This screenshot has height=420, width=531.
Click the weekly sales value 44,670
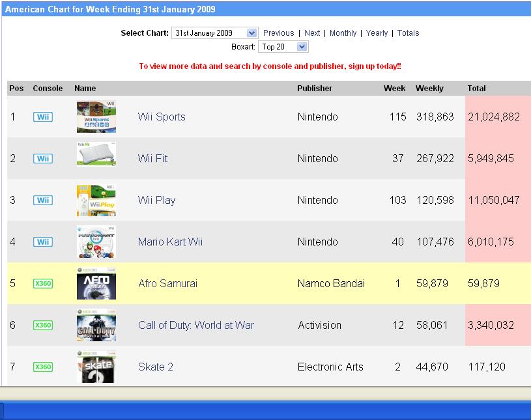pos(432,367)
